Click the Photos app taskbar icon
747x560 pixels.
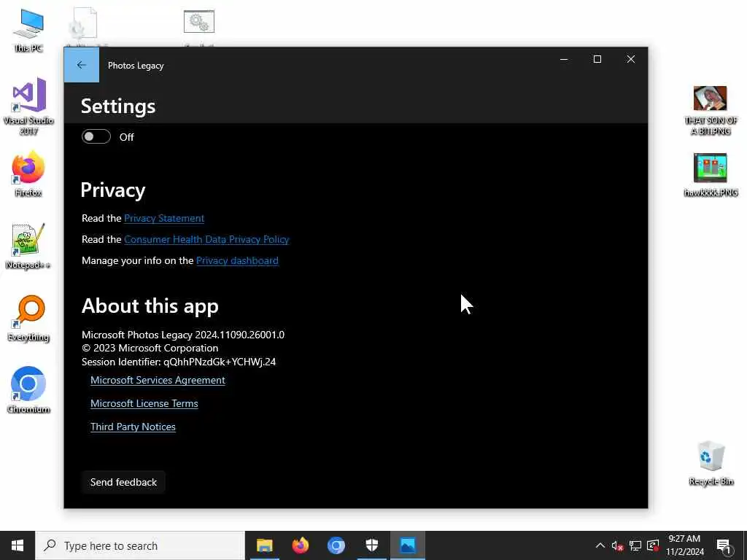[x=408, y=545]
